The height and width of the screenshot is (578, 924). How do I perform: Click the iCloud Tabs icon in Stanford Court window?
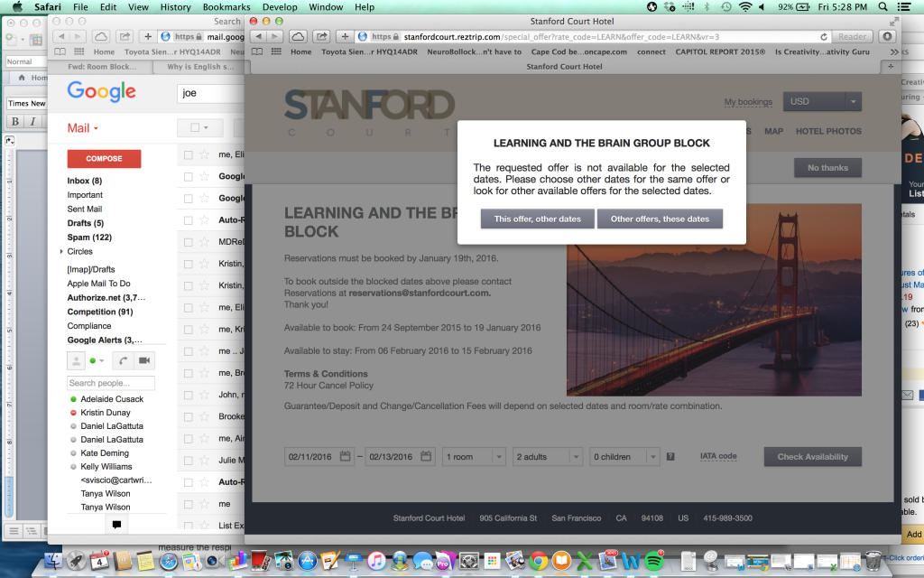[x=298, y=36]
